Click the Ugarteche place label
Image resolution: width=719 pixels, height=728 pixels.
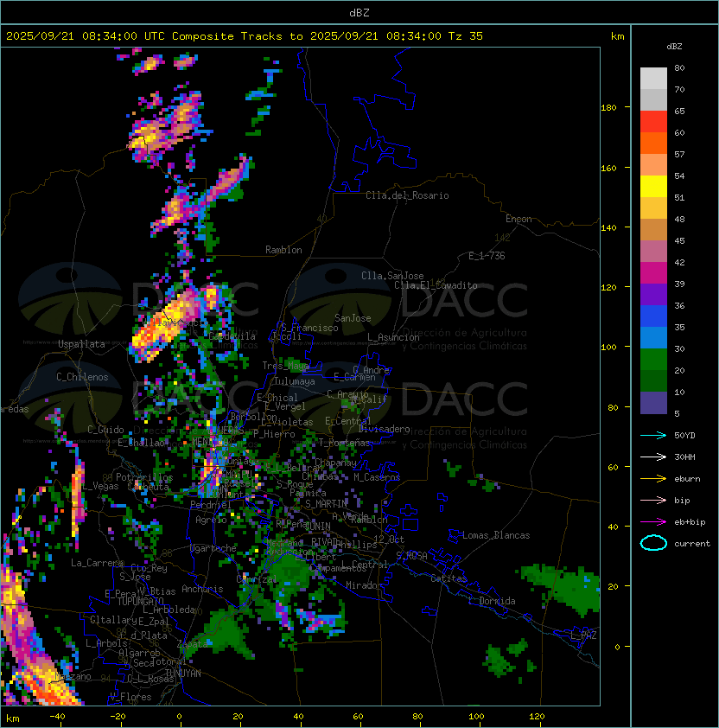coord(213,548)
